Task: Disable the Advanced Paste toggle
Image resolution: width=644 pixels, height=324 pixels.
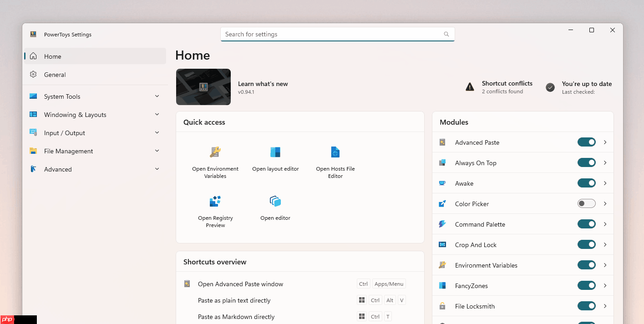Action: coord(587,142)
